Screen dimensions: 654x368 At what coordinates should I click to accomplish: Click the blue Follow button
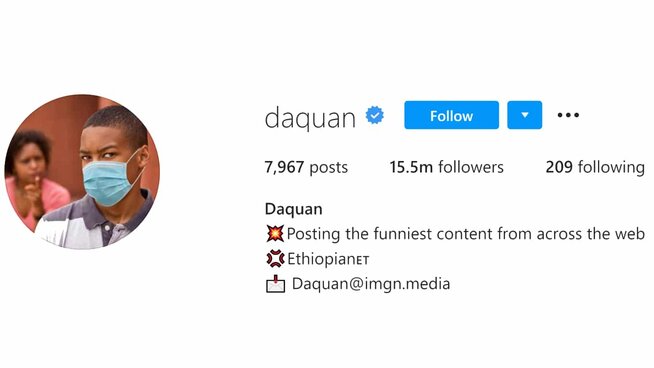(451, 115)
